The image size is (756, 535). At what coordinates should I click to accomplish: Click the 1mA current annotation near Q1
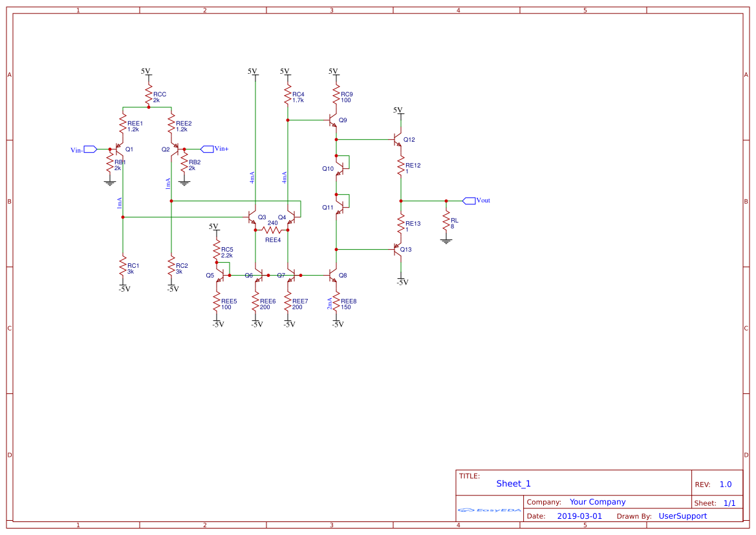120,202
